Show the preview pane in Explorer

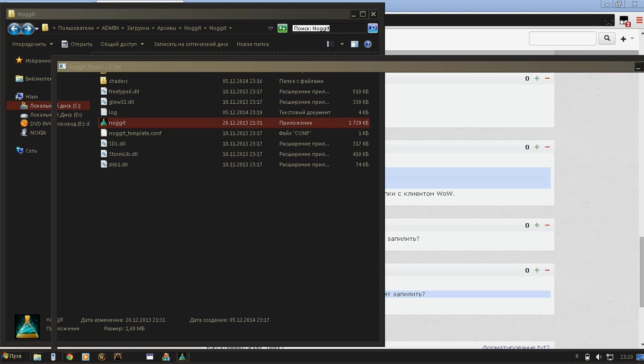tap(354, 44)
